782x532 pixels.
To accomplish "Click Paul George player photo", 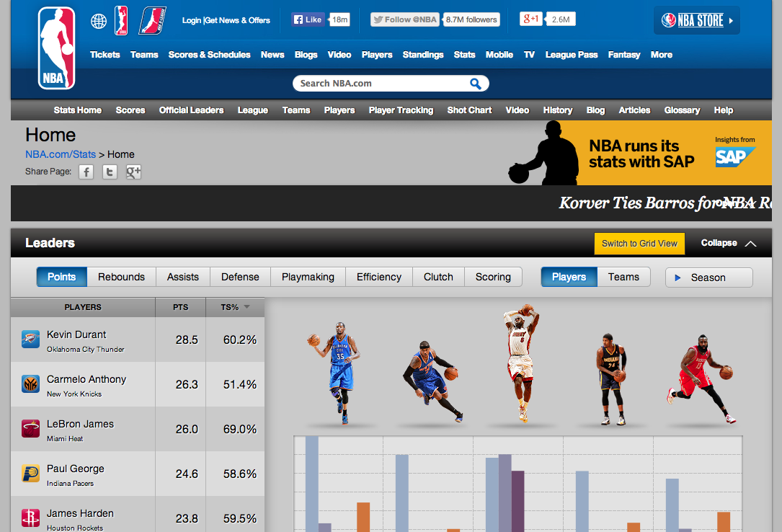I will pyautogui.click(x=611, y=379).
